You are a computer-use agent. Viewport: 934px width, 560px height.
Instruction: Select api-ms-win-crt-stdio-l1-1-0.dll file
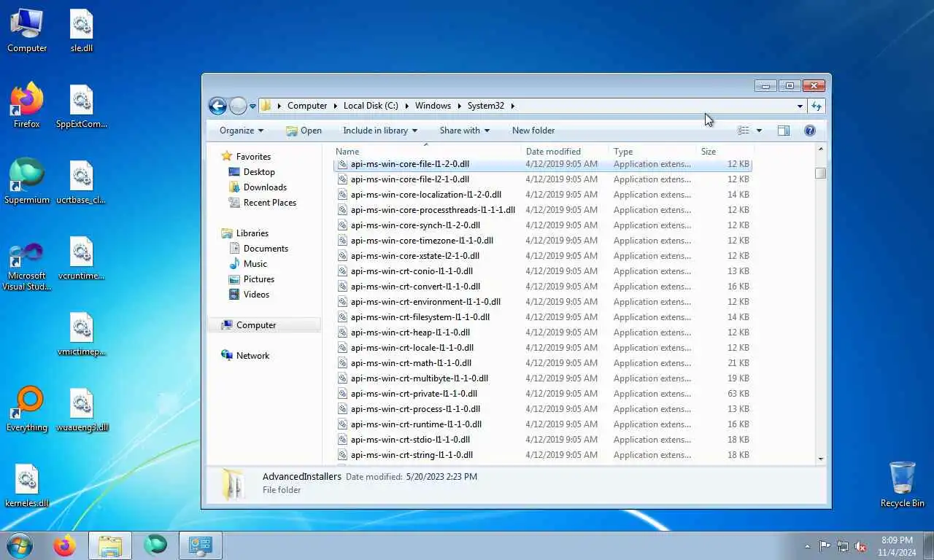point(542,440)
